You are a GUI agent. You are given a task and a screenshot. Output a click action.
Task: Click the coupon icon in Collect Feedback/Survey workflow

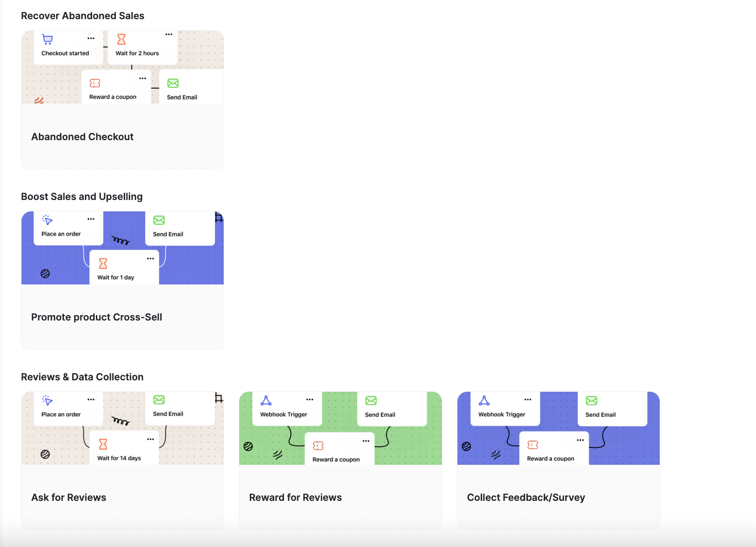[534, 445]
